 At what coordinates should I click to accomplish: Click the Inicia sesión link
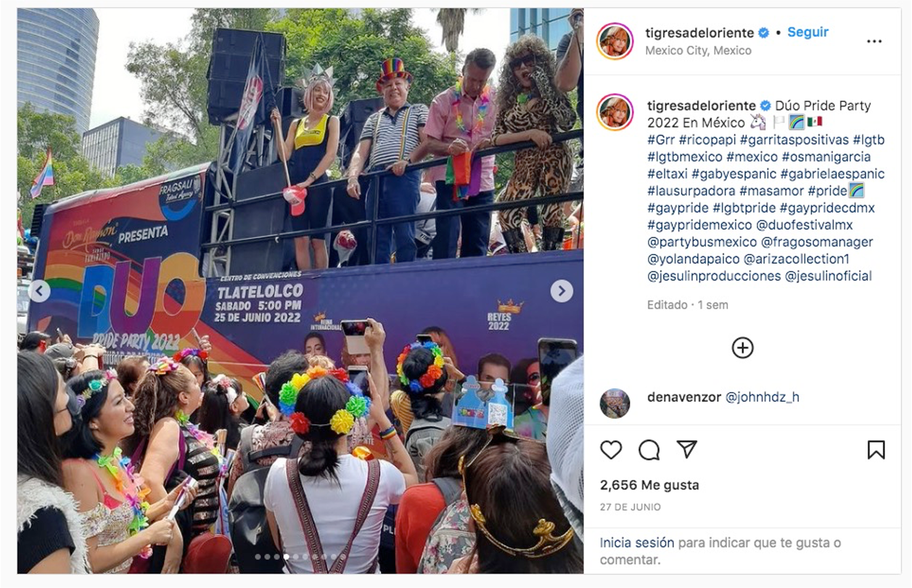pyautogui.click(x=637, y=542)
